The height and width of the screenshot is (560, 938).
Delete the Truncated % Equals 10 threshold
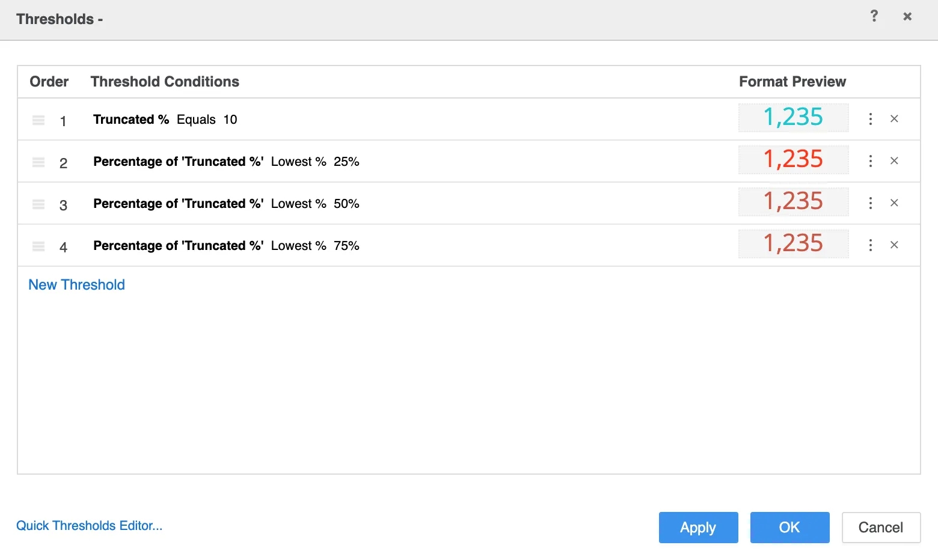coord(894,119)
